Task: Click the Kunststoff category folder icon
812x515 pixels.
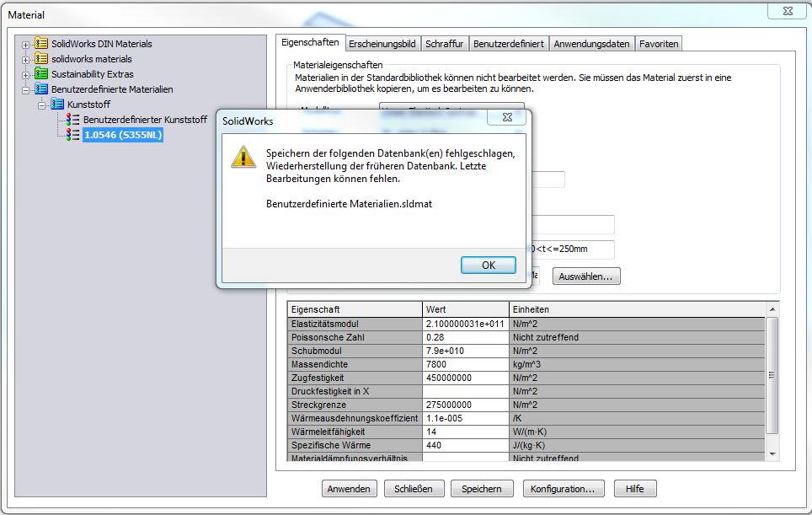Action: tap(57, 105)
